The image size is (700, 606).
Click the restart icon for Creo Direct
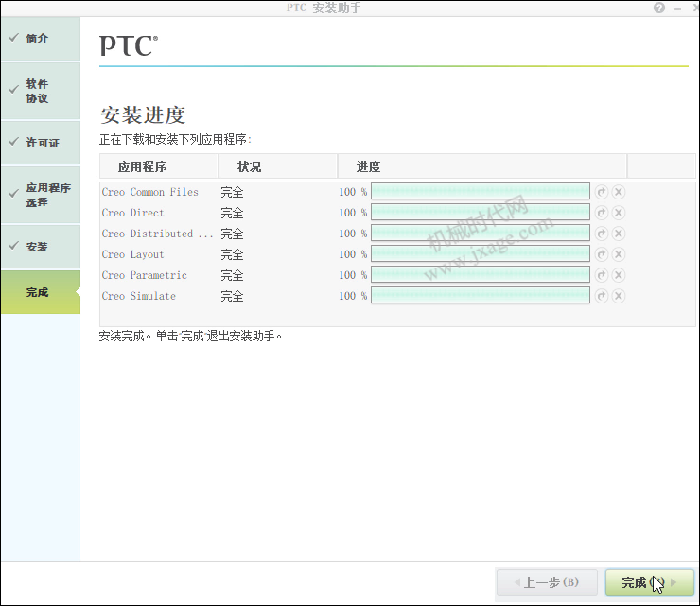(602, 213)
